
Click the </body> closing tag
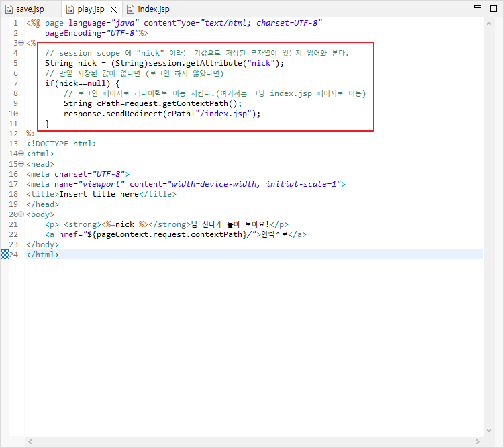coord(43,244)
